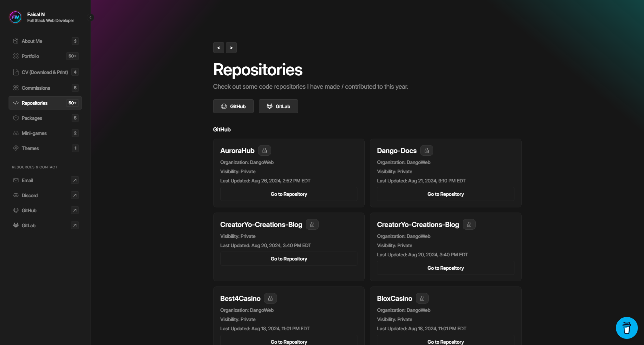
Task: Open AuroraHub via "Go to Repository"
Action: coord(289,194)
